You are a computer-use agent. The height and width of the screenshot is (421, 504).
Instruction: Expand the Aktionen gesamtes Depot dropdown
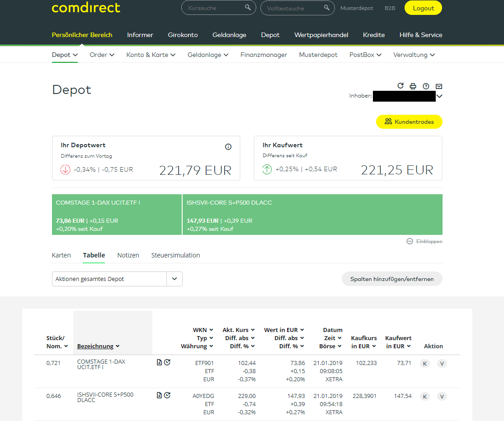pos(174,279)
